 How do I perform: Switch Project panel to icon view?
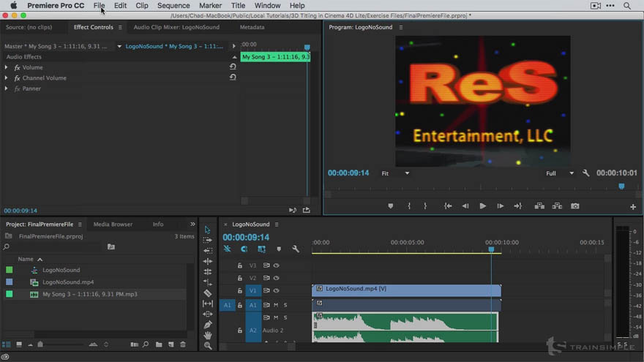tap(19, 344)
